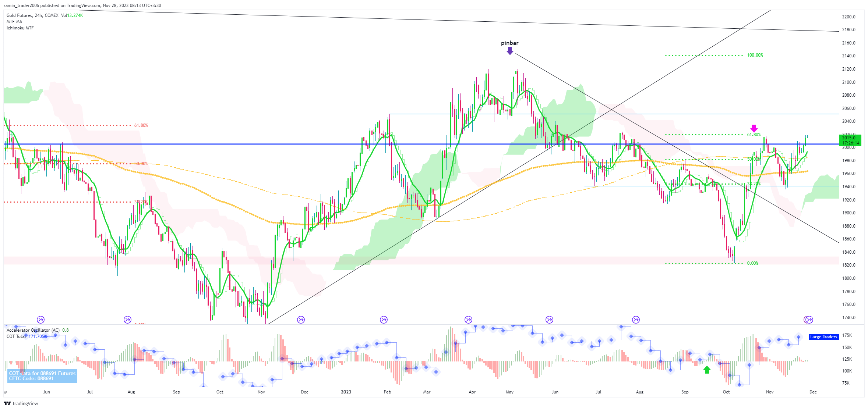Click the 1900.0 price axis label
Screen dimensions: 868x410
[x=848, y=213]
